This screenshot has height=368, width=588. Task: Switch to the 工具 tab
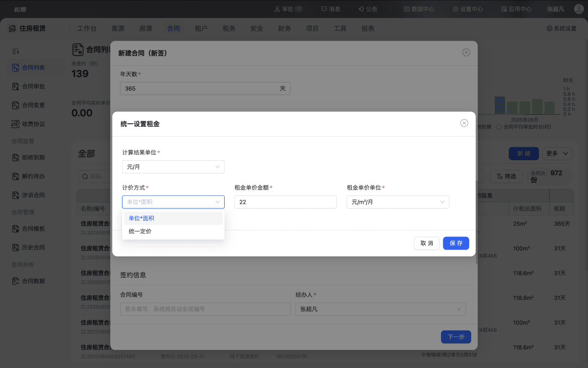coord(340,28)
